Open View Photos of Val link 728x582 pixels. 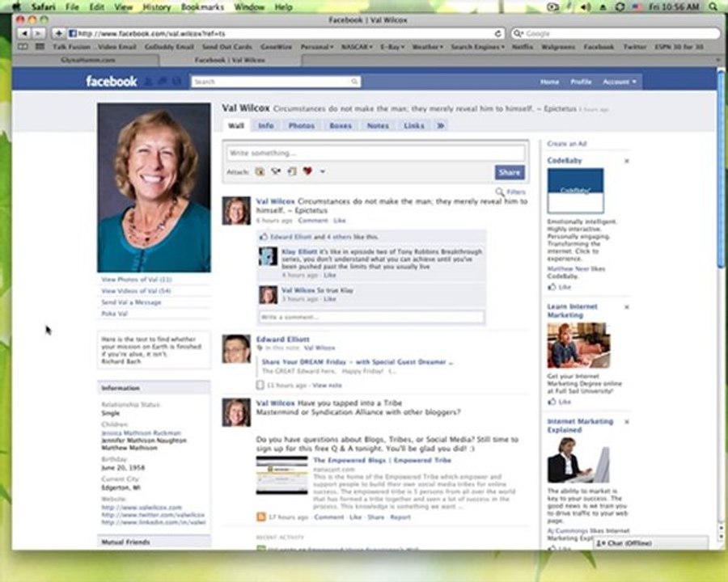tap(137, 280)
